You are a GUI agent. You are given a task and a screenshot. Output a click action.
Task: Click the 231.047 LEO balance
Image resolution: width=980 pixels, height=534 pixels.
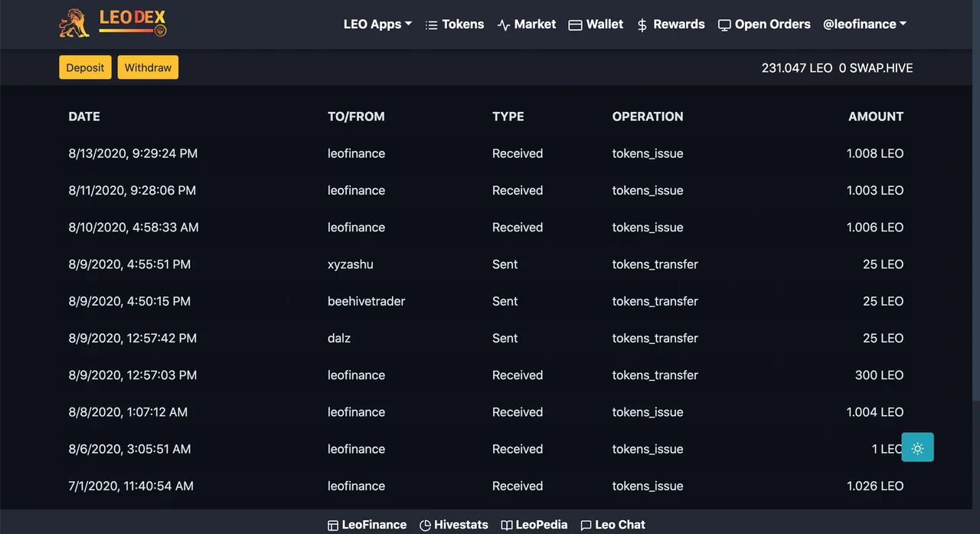(x=797, y=68)
